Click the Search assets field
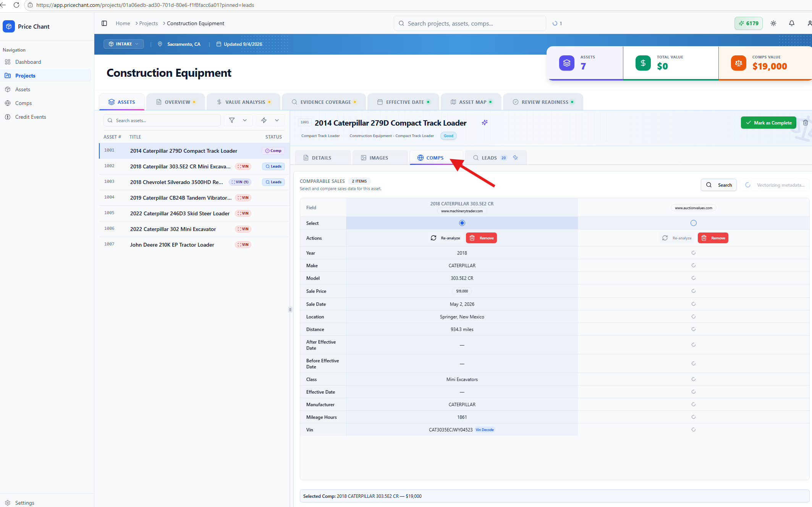 pyautogui.click(x=162, y=120)
